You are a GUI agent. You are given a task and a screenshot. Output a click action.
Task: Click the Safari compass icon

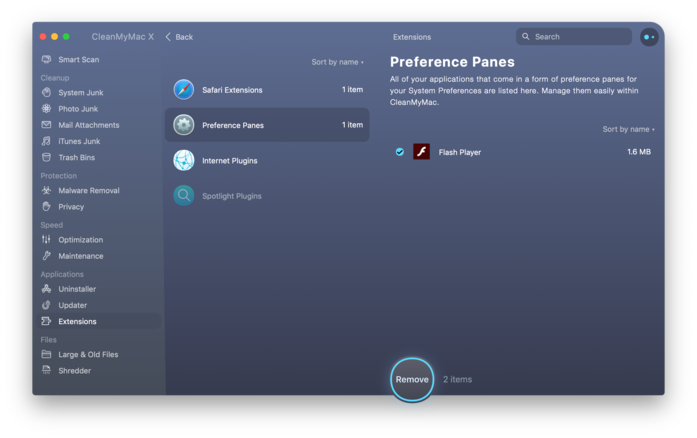pos(184,89)
